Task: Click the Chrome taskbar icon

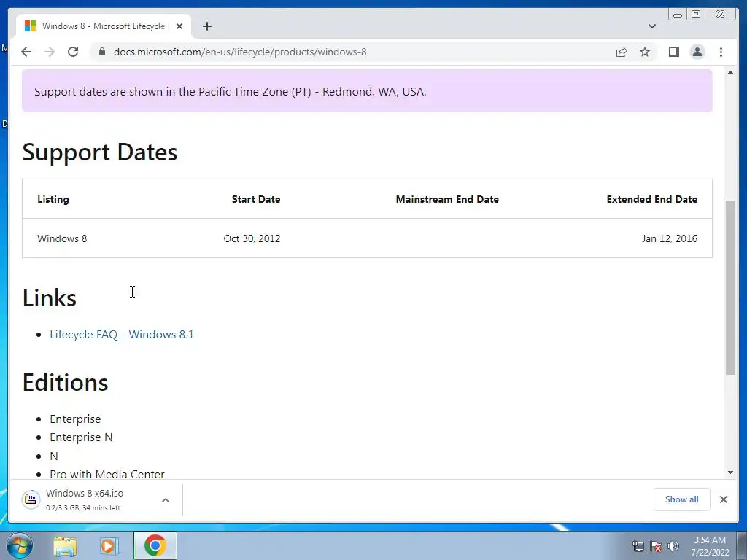Action: tap(155, 545)
